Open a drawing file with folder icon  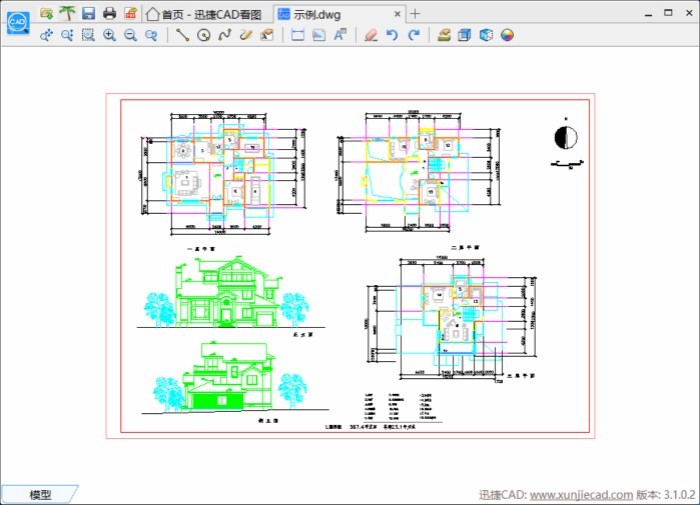46,13
